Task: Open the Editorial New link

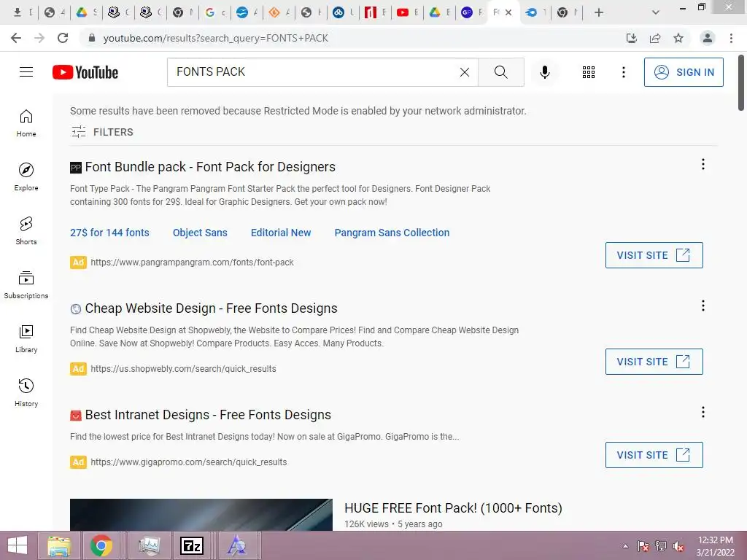Action: 281,233
